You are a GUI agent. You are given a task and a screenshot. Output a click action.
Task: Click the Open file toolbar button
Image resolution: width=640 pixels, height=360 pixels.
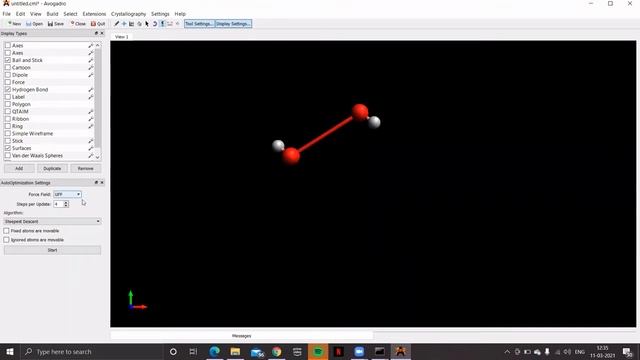pos(34,24)
